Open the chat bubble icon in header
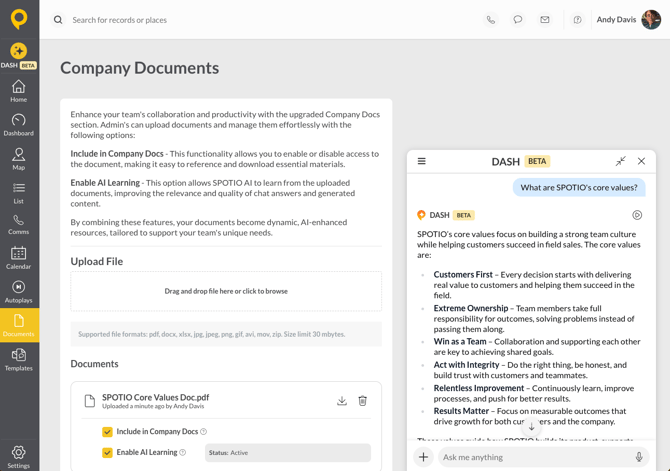This screenshot has width=670, height=471. [517, 20]
